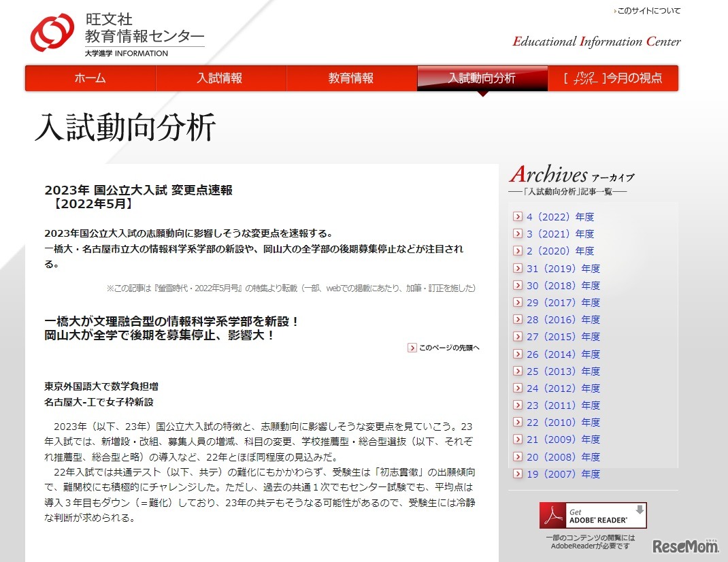This screenshot has width=728, height=562.
Task: Open the 2 (2020) 年度 archive link
Action: pos(558,251)
